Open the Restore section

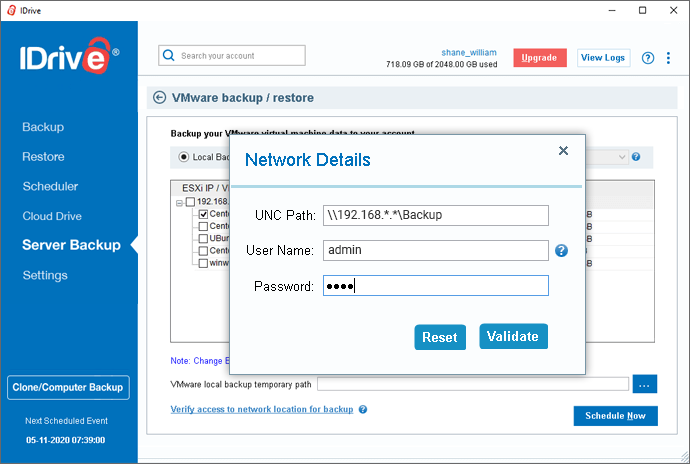43,157
